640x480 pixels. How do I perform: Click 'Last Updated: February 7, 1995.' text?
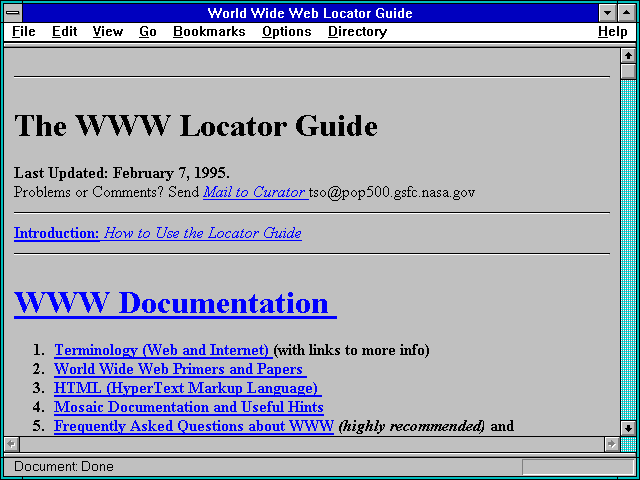click(x=122, y=173)
